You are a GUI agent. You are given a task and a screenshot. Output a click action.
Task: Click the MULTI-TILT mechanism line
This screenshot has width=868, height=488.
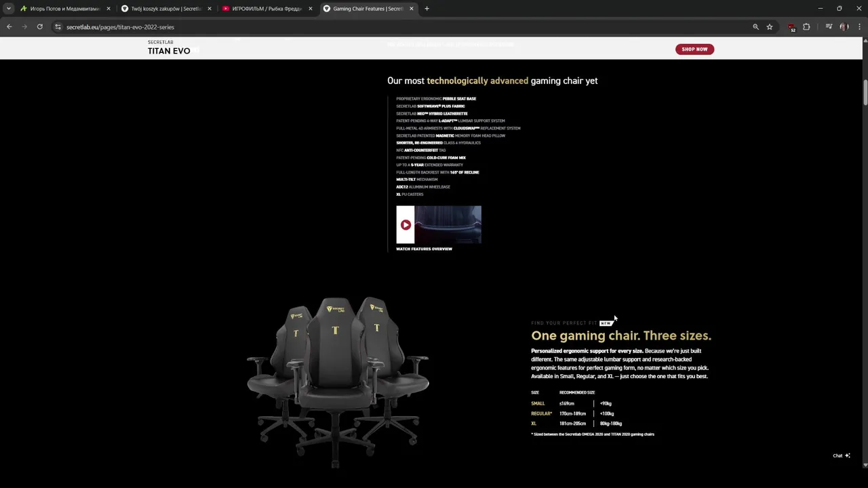click(417, 180)
